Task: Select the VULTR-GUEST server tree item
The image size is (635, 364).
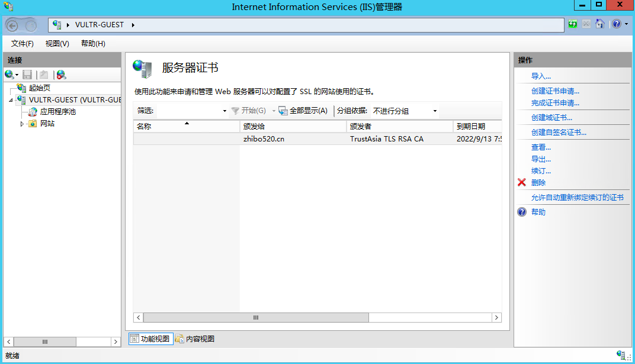Action: click(x=75, y=100)
